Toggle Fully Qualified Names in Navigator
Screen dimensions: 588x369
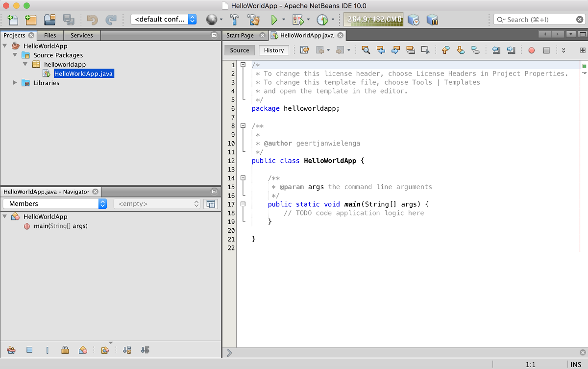104,350
